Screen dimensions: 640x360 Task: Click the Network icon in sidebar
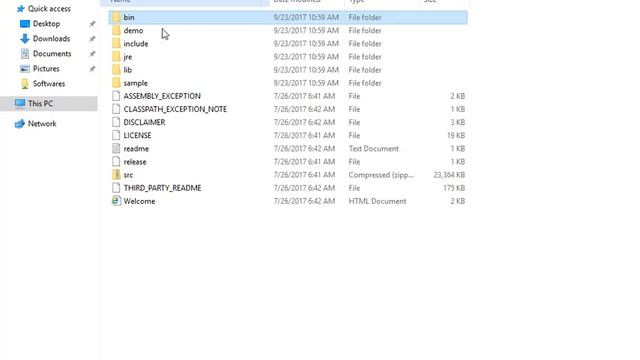coord(20,124)
